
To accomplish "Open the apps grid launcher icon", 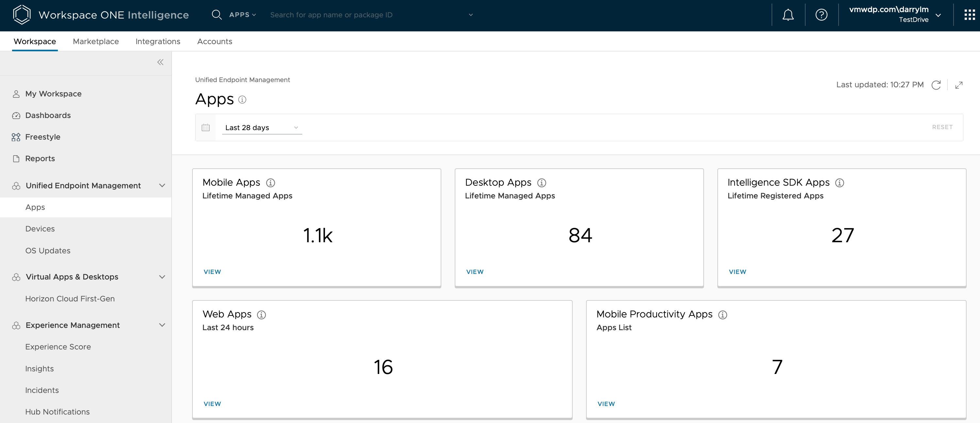I will (969, 15).
